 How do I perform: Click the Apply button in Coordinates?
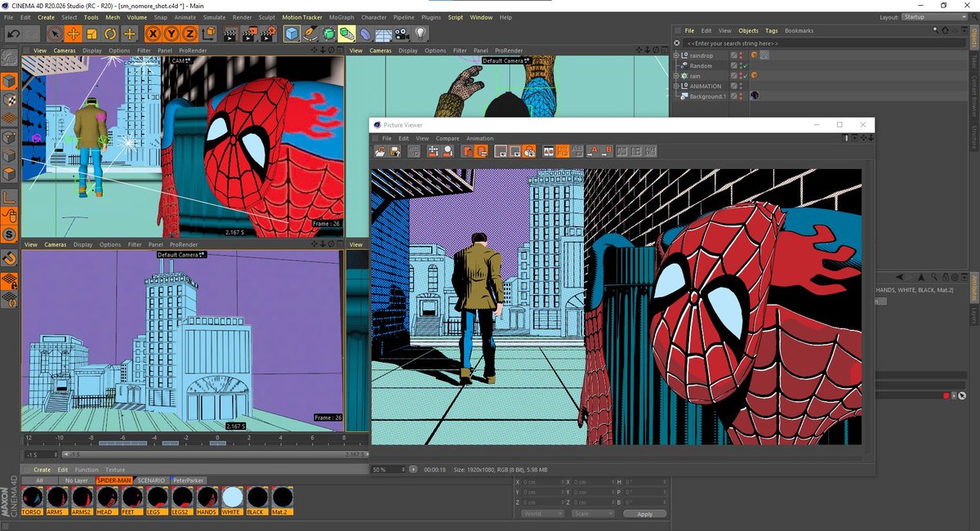tap(644, 514)
